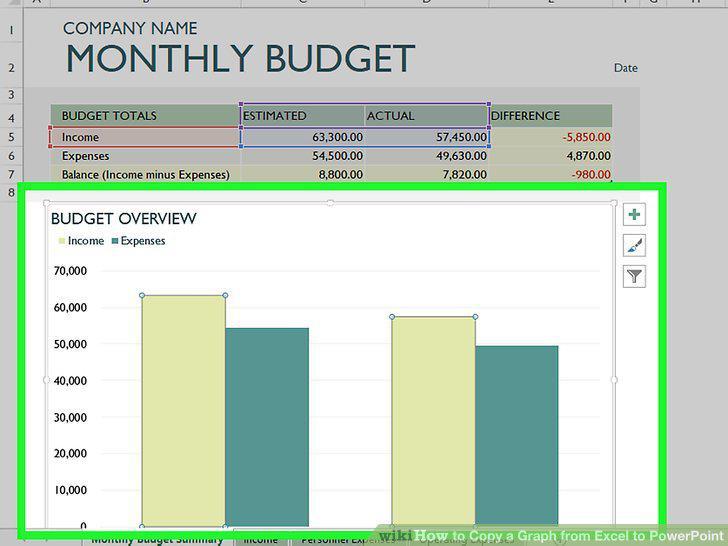
Task: Select the cell containing 4,870.00
Action: (551, 156)
